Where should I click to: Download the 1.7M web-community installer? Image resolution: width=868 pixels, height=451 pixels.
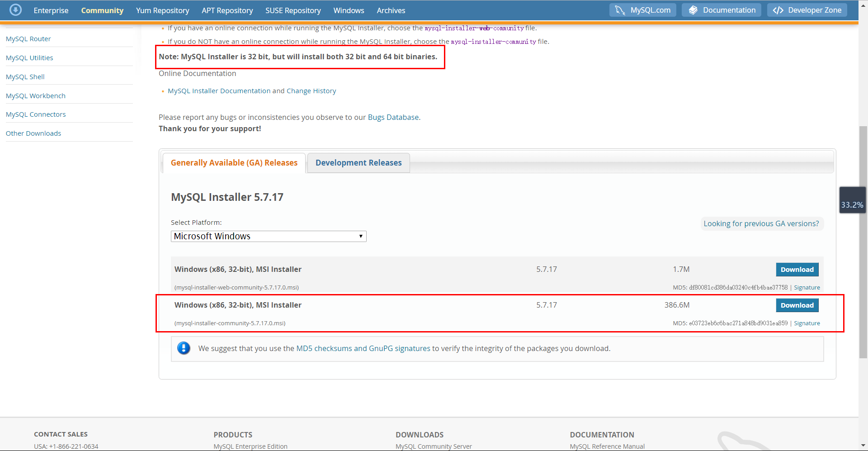click(797, 270)
